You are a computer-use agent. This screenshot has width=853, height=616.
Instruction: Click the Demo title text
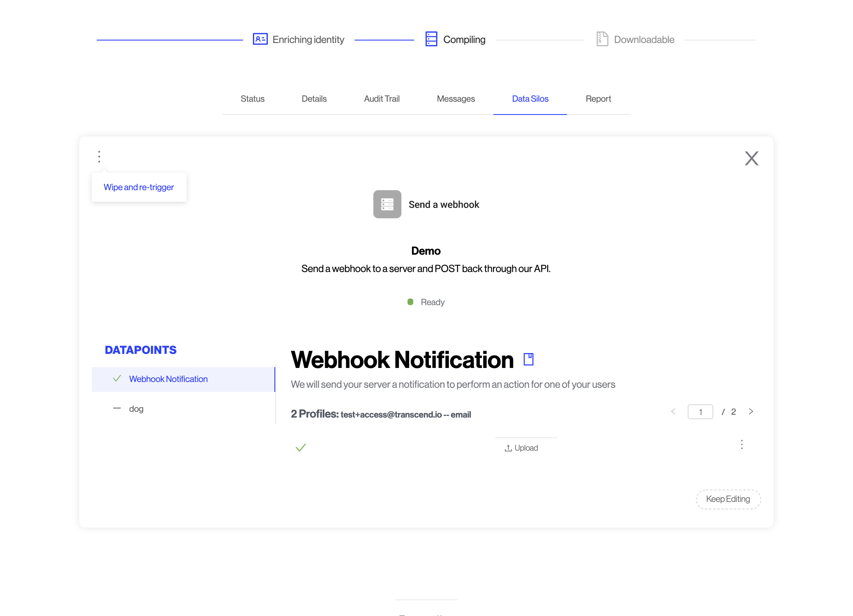click(426, 251)
